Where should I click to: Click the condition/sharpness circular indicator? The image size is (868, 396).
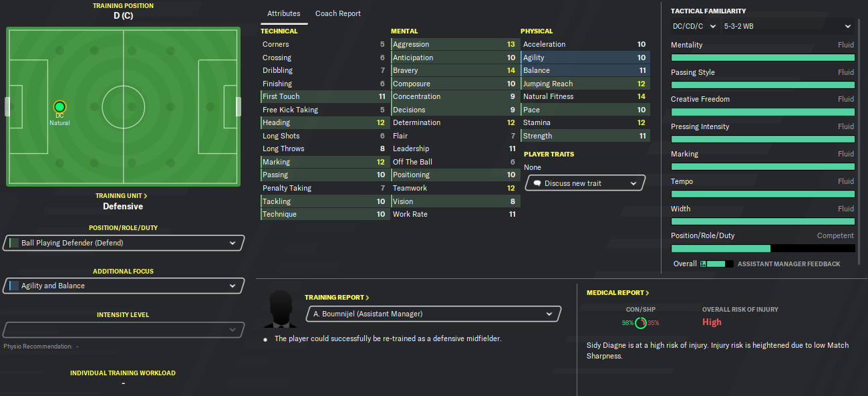coord(641,323)
